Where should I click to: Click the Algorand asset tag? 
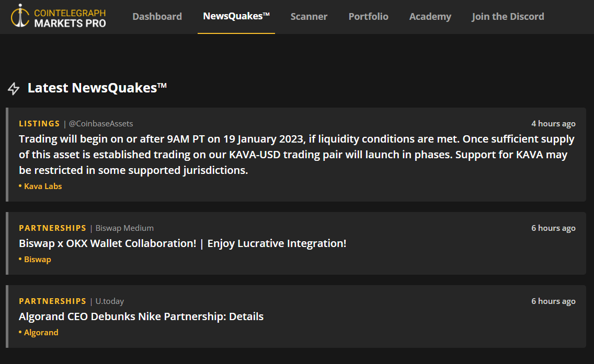(41, 333)
